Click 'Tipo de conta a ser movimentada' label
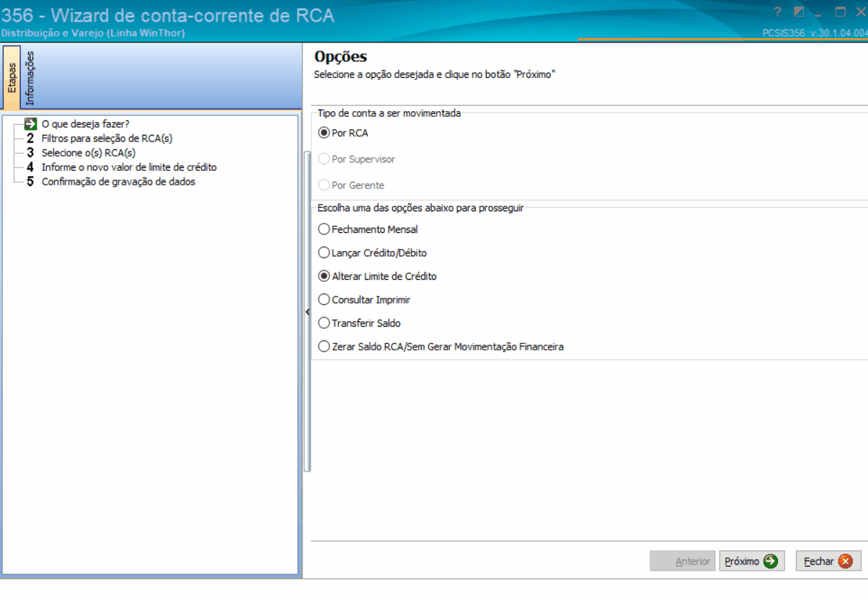The image size is (868, 600). [x=389, y=113]
